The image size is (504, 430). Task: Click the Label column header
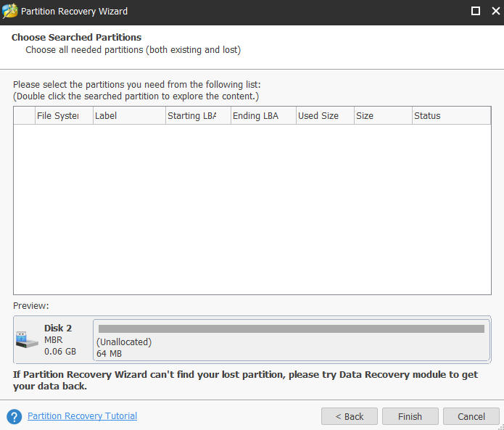pyautogui.click(x=129, y=115)
